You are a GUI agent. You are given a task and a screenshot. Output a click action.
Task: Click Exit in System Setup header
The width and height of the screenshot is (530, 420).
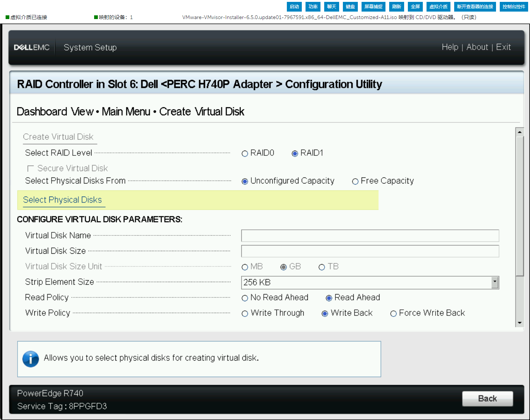[503, 47]
